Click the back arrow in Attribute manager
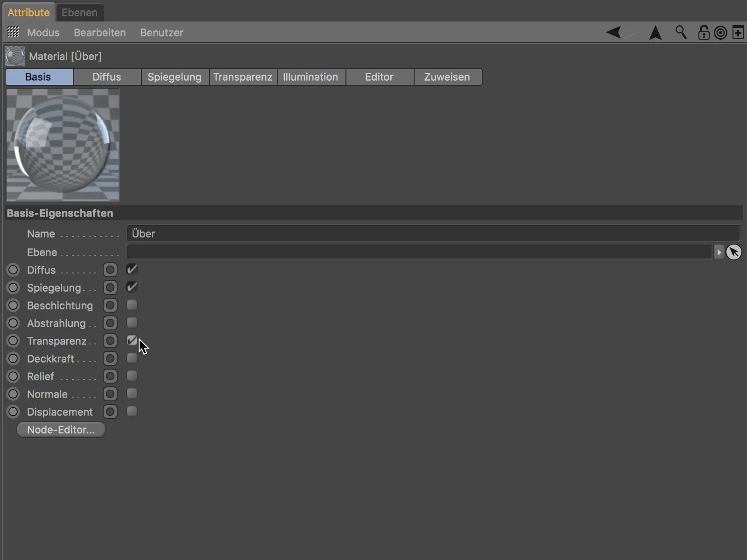Screen dimensions: 747x560 (x=613, y=32)
